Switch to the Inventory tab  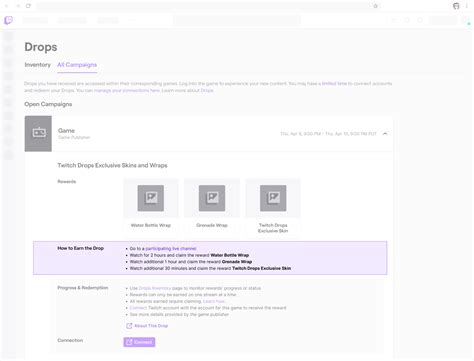(x=37, y=65)
